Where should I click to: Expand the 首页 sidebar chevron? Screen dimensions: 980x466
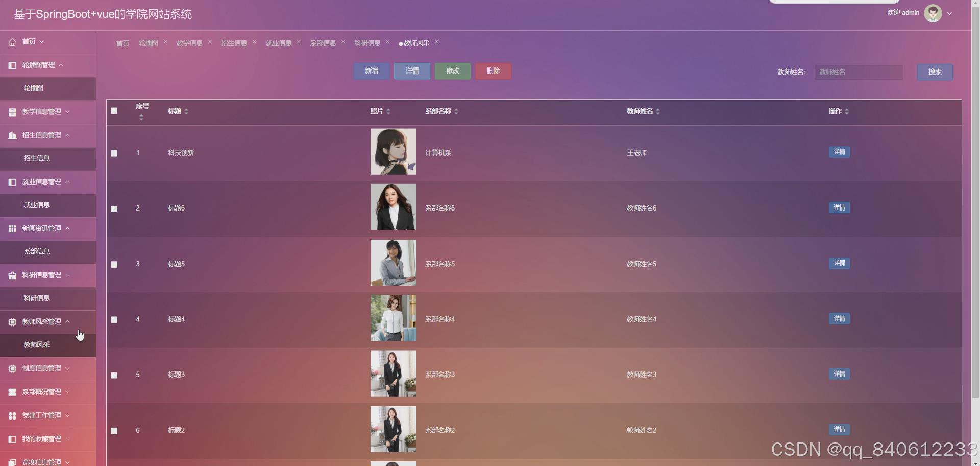(42, 42)
